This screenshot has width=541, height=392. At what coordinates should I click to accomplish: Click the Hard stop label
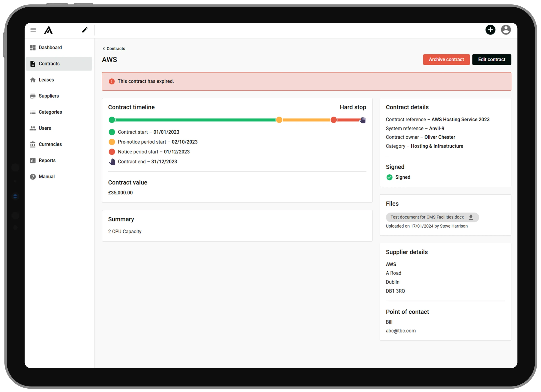353,107
